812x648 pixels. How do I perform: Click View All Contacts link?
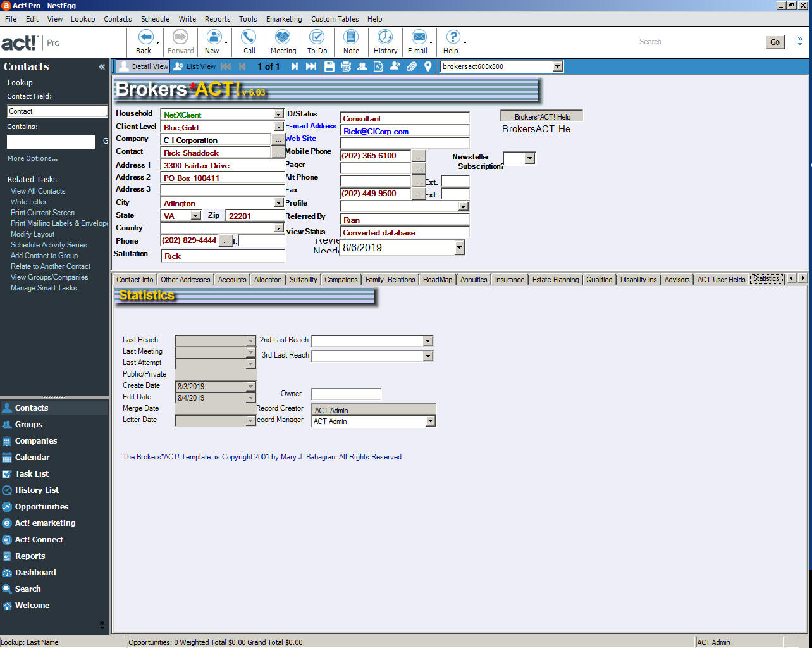(x=38, y=191)
